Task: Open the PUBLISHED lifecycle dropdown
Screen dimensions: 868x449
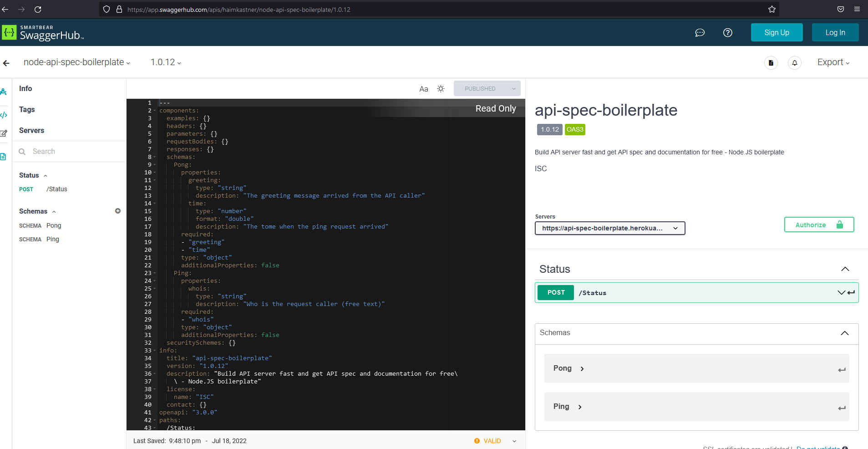Action: click(487, 88)
